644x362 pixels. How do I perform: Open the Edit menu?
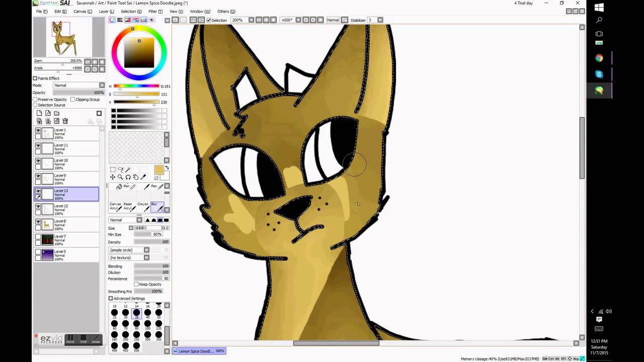60,12
